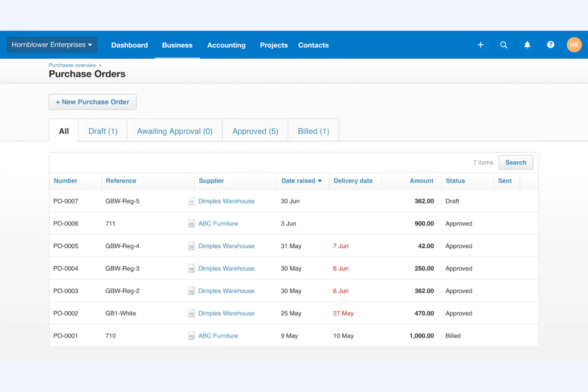Open the PDF icon on the PO-0001 row
Viewport: 588px width, 392px height.
[191, 336]
